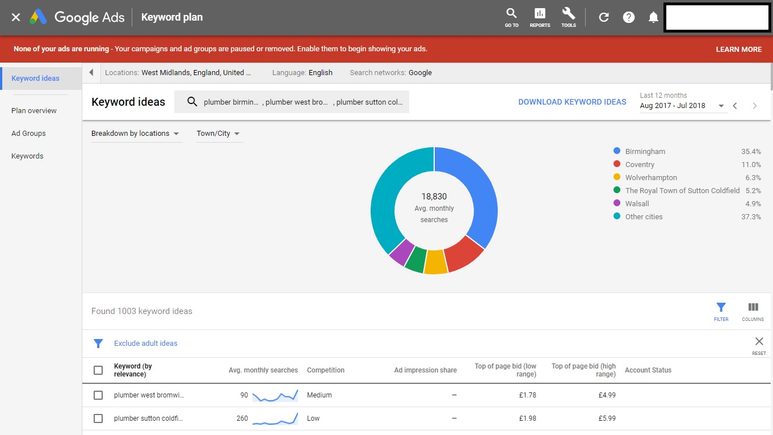Viewport: 773px width, 435px height.
Task: Open the Tools wrench icon
Action: coord(568,17)
